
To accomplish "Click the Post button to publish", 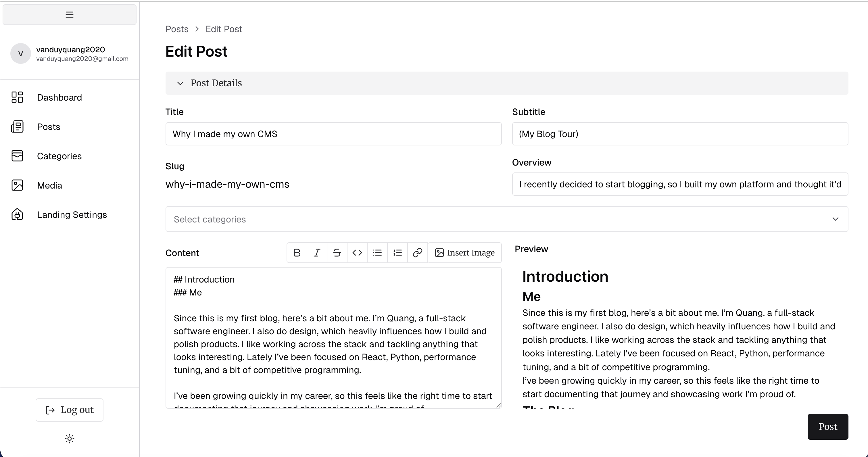I will (x=827, y=427).
